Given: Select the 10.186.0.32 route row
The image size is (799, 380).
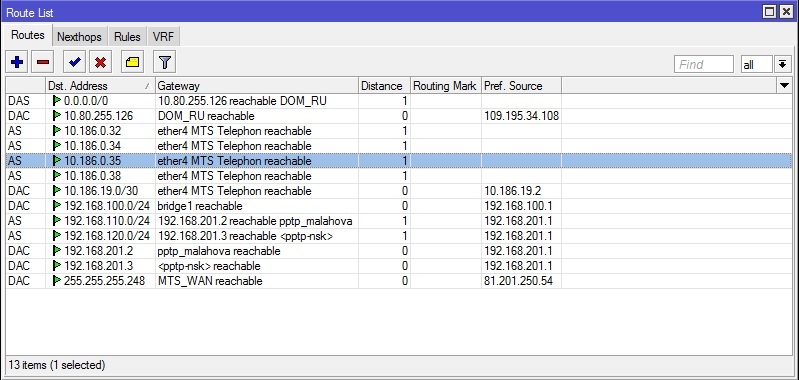Looking at the screenshot, I should click(398, 131).
